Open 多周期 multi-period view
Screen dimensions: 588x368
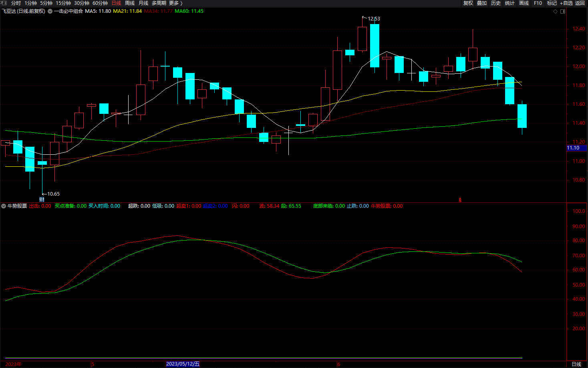159,3
